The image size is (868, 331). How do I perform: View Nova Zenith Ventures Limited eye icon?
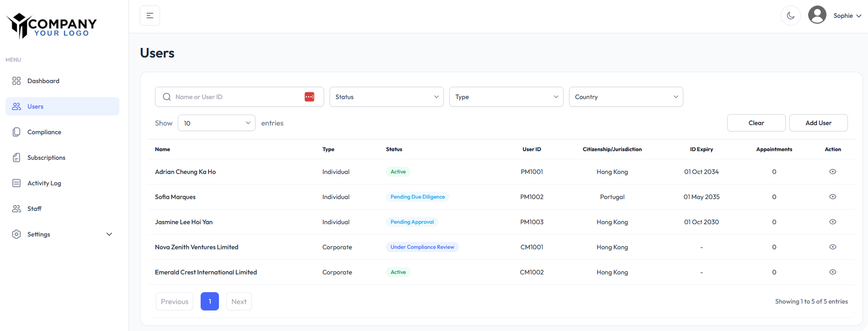tap(833, 247)
